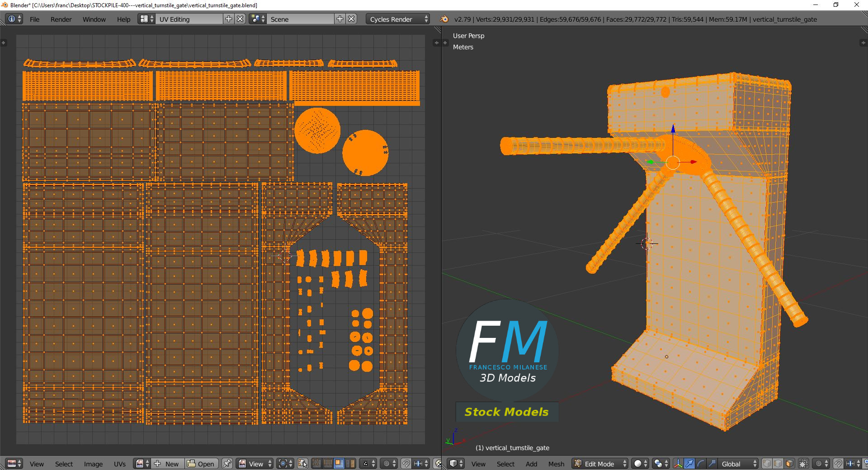
Task: Open the UVs menu
Action: [120, 464]
